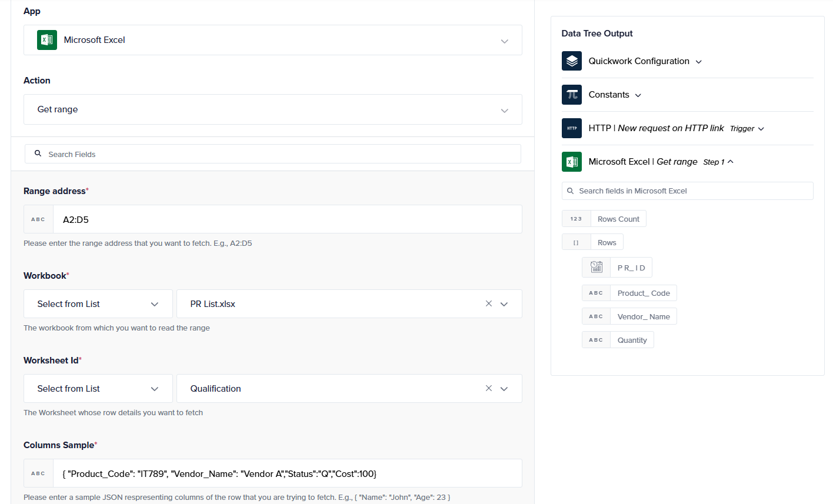833x504 pixels.
Task: Click the Range address label
Action: tap(55, 191)
